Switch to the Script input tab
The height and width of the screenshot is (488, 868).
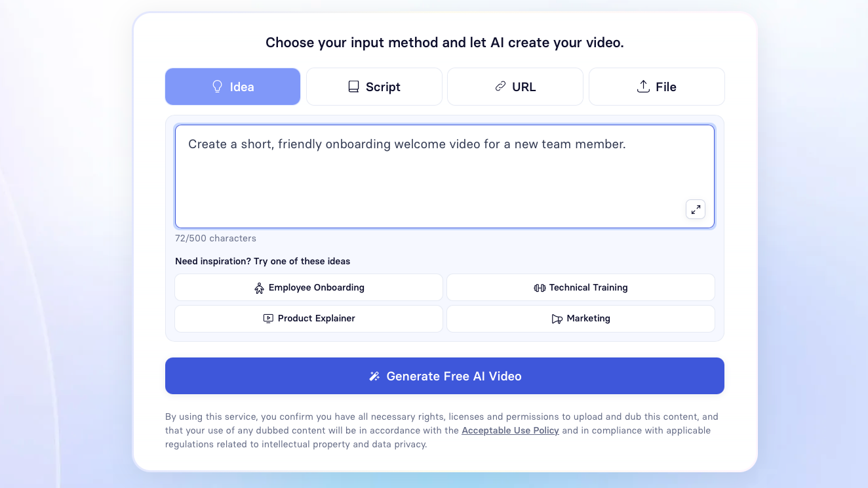click(374, 87)
